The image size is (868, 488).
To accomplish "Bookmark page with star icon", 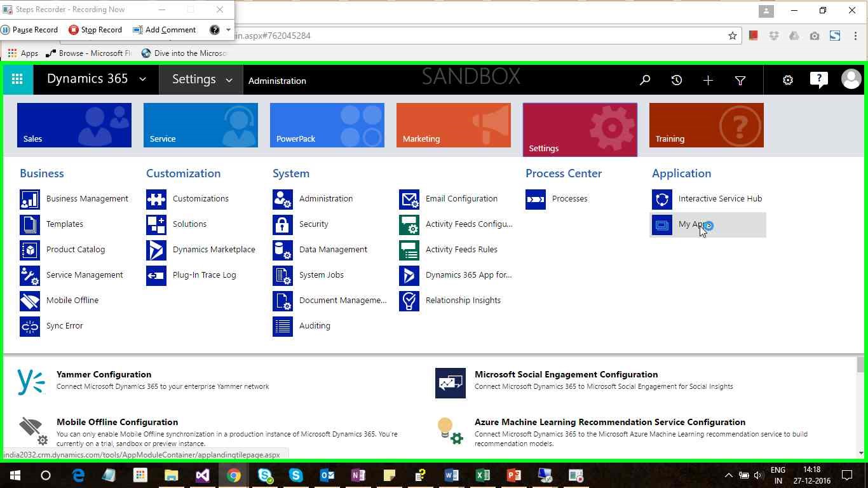I will 733,36.
